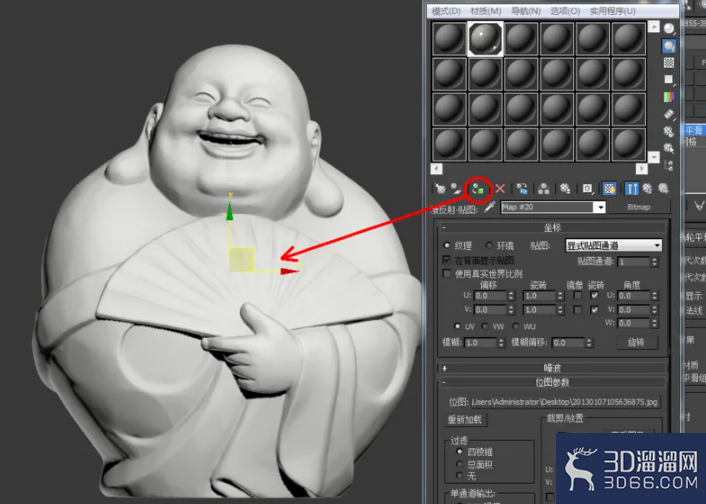Viewport: 706px width, 504px height.
Task: Click the U 偏移 spinner arrows
Action: (511, 296)
